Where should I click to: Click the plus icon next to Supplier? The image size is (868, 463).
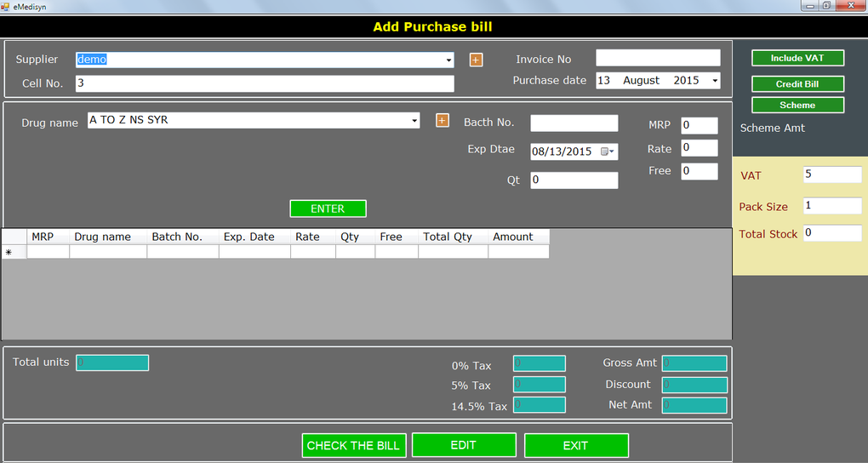point(476,60)
